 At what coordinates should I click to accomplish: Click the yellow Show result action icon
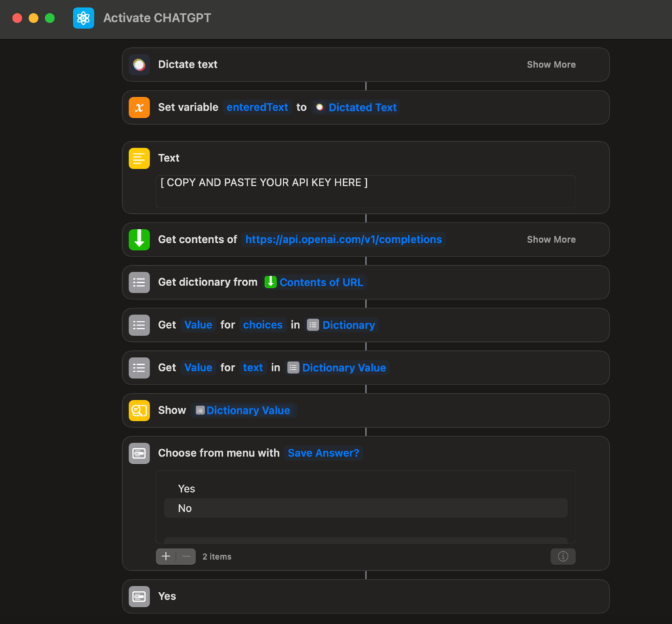pos(139,410)
